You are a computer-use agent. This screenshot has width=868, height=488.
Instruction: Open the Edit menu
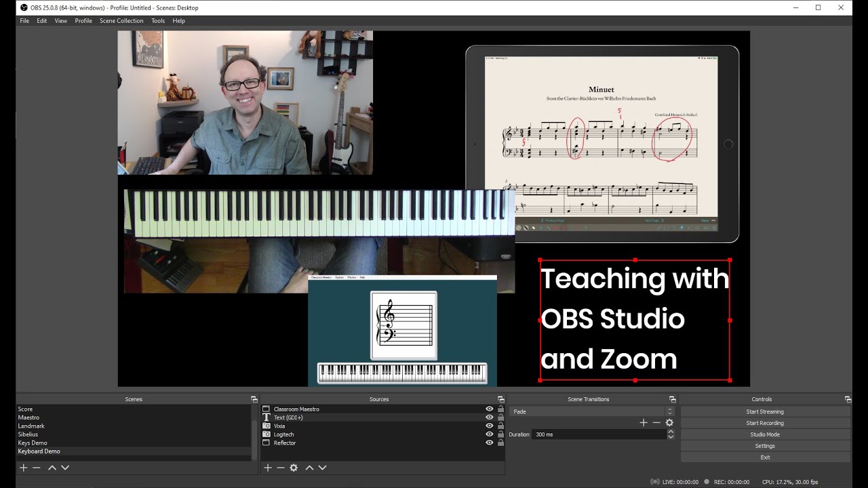[x=42, y=21]
